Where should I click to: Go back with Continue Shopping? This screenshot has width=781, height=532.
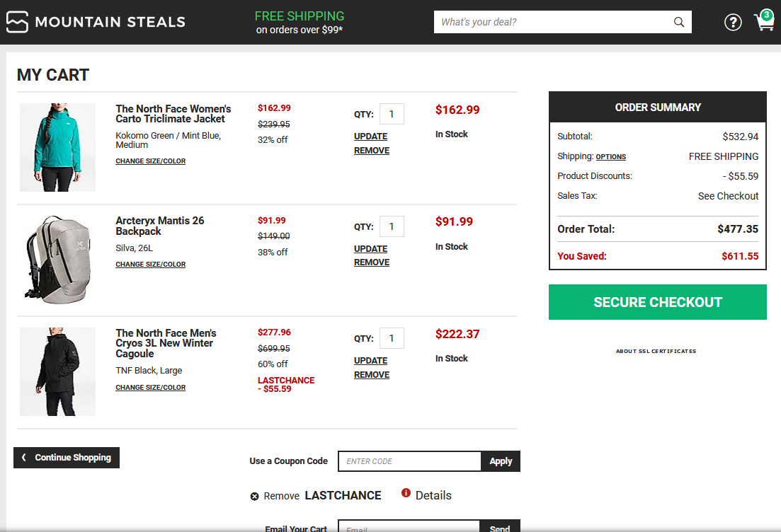click(x=67, y=458)
